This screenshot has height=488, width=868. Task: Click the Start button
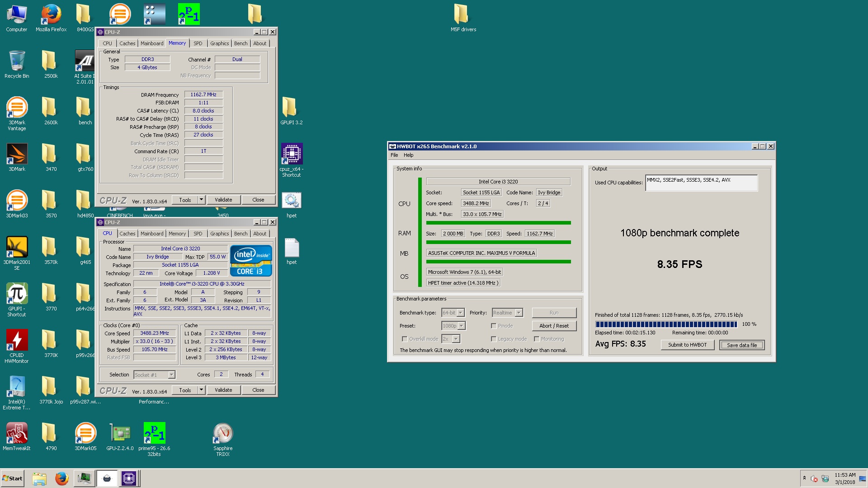(x=12, y=479)
